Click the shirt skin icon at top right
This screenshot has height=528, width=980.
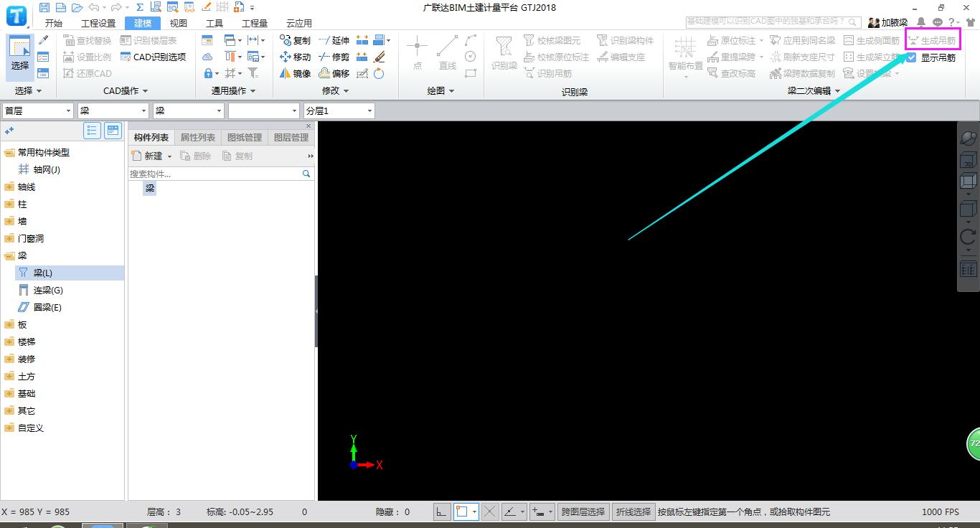971,22
